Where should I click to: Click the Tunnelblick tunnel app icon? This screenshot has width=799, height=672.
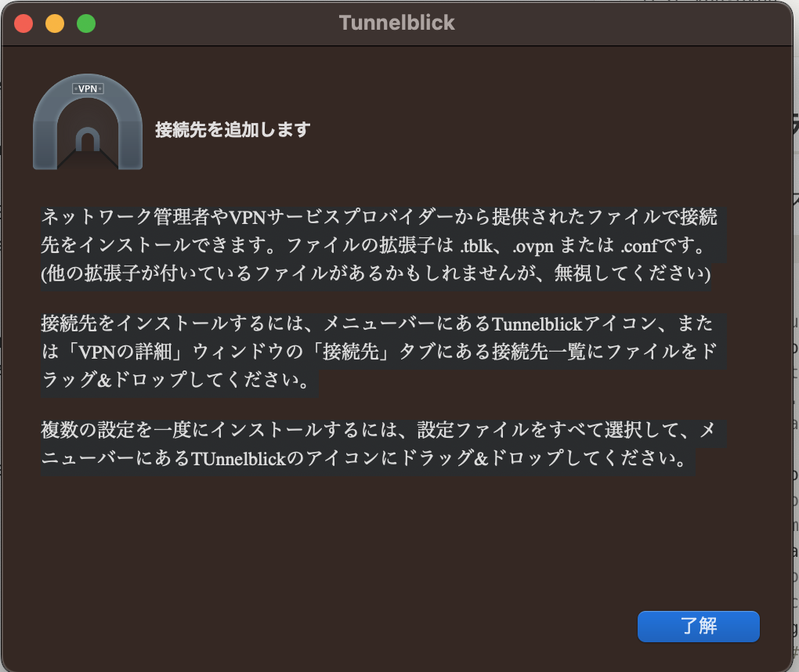click(88, 122)
